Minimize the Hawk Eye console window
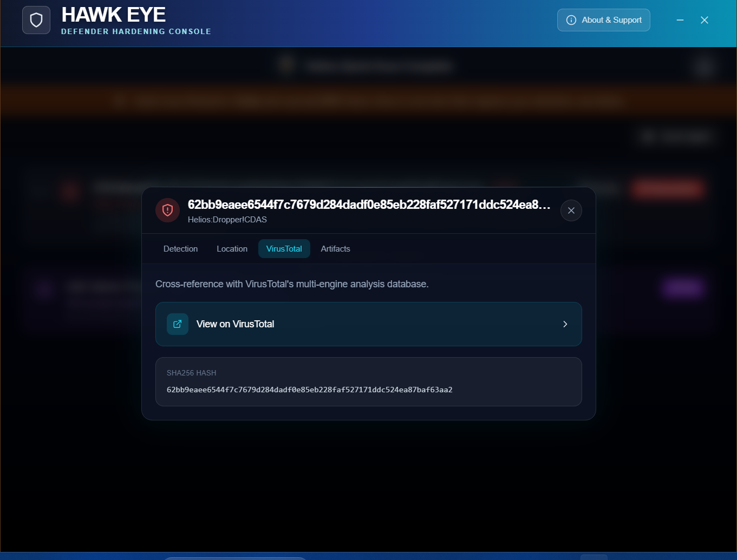 pyautogui.click(x=680, y=20)
